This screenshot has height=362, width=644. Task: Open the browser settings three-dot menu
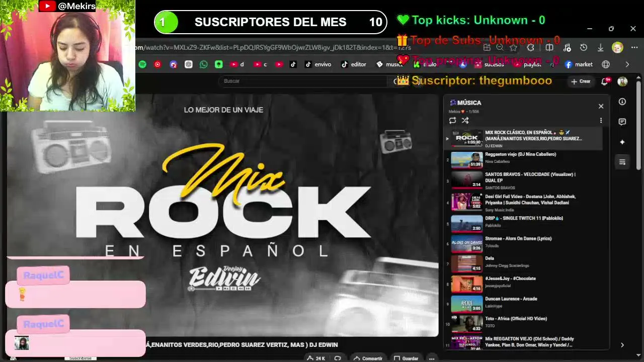pyautogui.click(x=634, y=48)
